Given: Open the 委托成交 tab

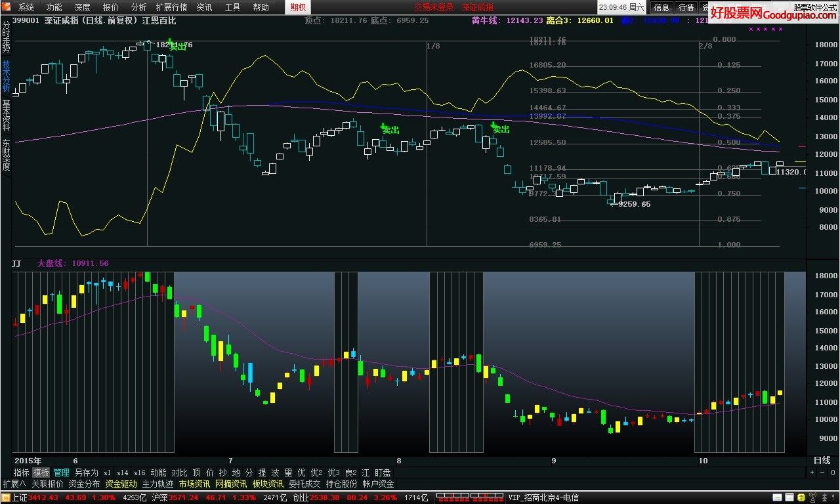Looking at the screenshot, I should (x=304, y=484).
